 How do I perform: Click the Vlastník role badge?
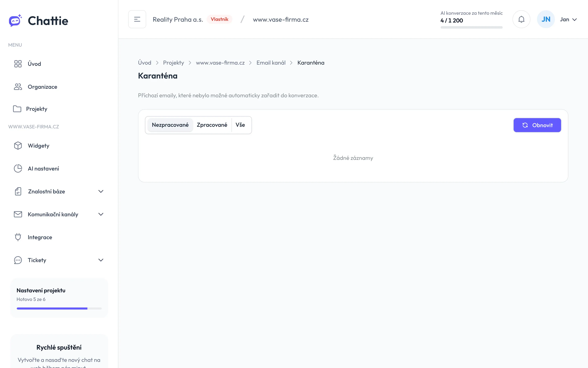[x=219, y=19]
